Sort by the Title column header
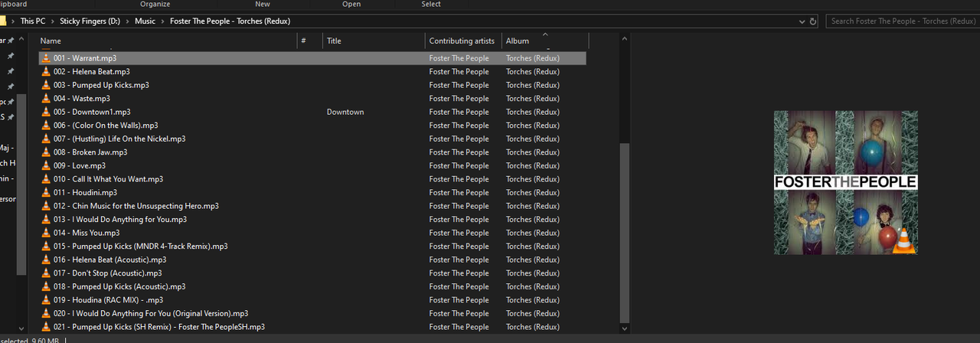Viewport: 980px width, 343px height. click(374, 41)
